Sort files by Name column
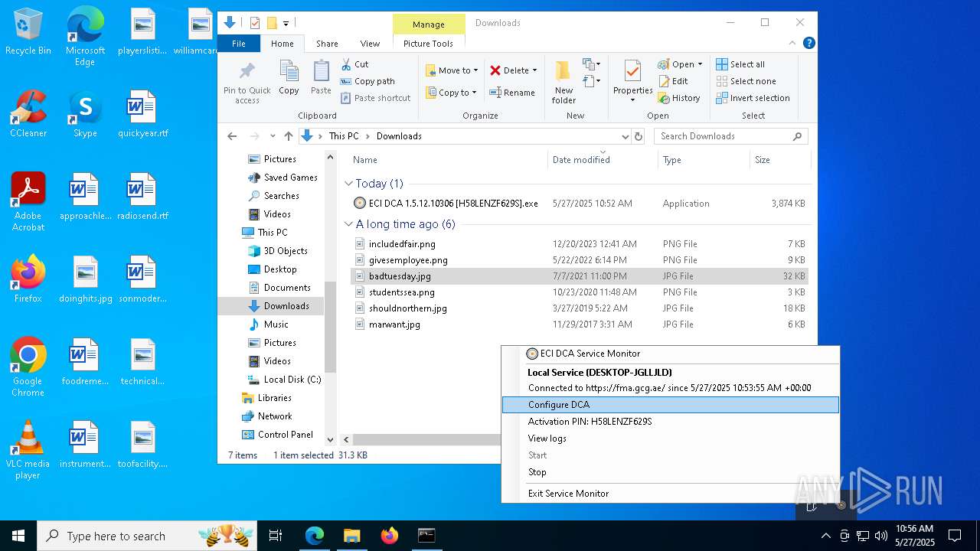Viewport: 980px width, 551px height. 448,160
